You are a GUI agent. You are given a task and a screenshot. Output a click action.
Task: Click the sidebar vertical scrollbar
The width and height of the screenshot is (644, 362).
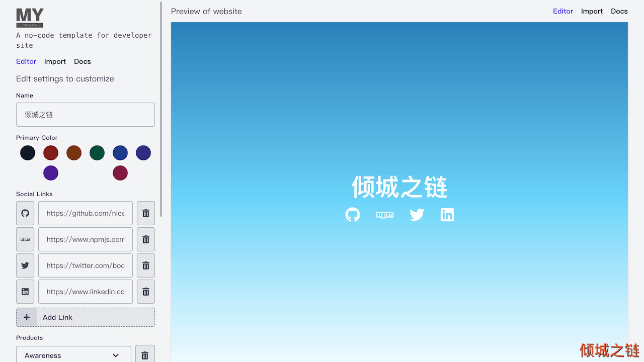coord(161,109)
